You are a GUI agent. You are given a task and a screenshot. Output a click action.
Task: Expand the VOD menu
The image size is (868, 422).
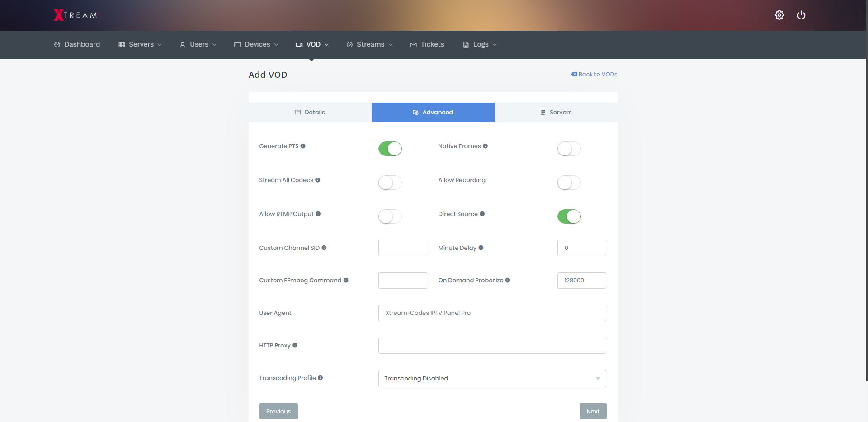(312, 44)
